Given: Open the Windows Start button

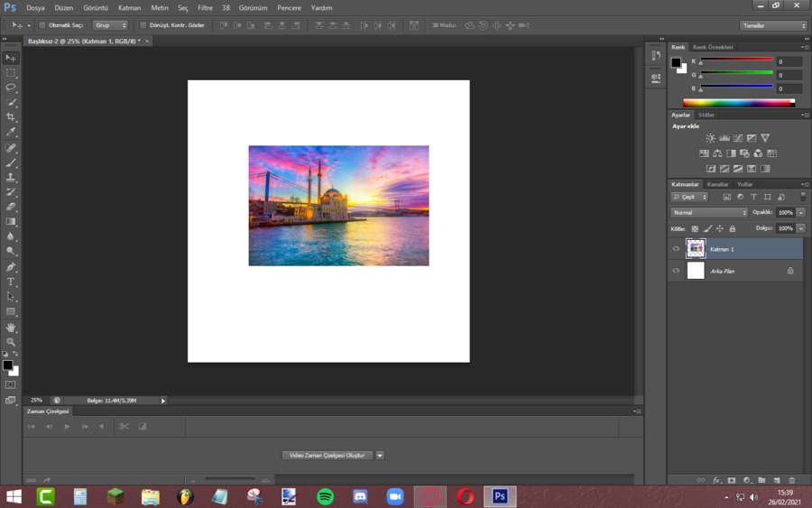Looking at the screenshot, I should (x=14, y=497).
